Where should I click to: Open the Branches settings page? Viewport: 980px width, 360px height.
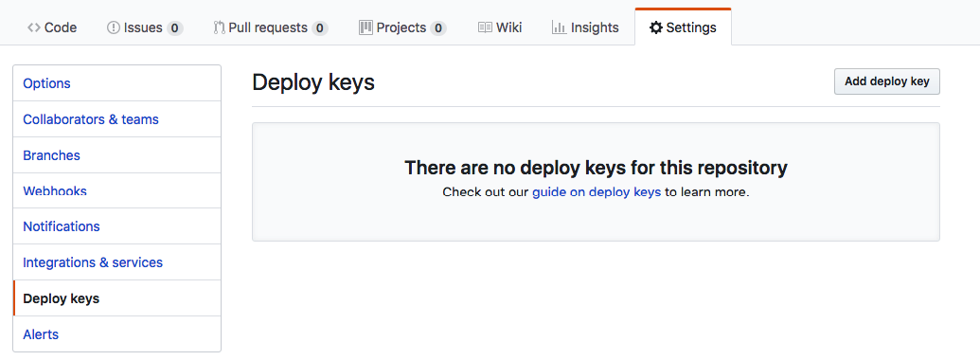click(116, 155)
